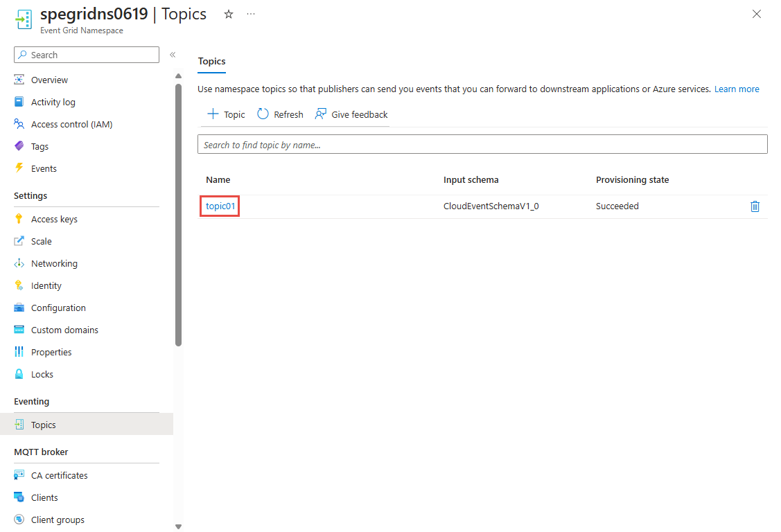This screenshot has height=532, width=781.
Task: Click the Events lightning bolt icon
Action: click(19, 168)
